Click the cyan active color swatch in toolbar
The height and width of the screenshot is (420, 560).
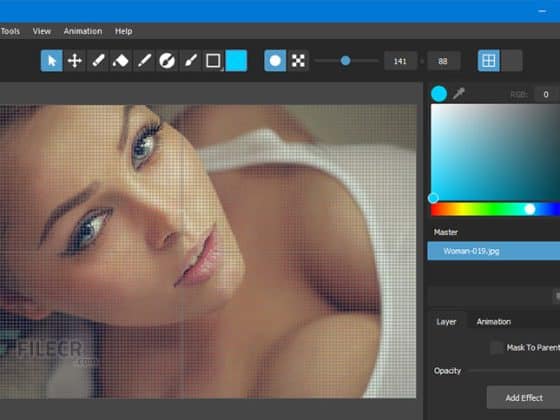(236, 61)
